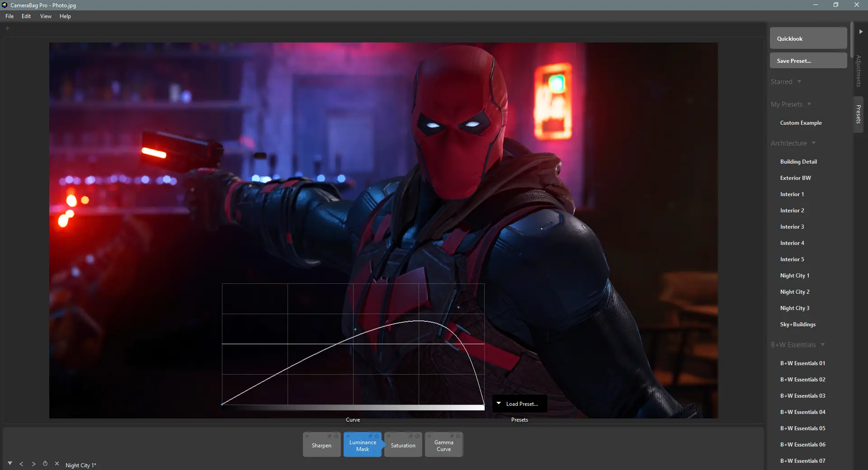Click the pin icon on Gamma Curve tile
868x470 pixels.
click(x=451, y=436)
